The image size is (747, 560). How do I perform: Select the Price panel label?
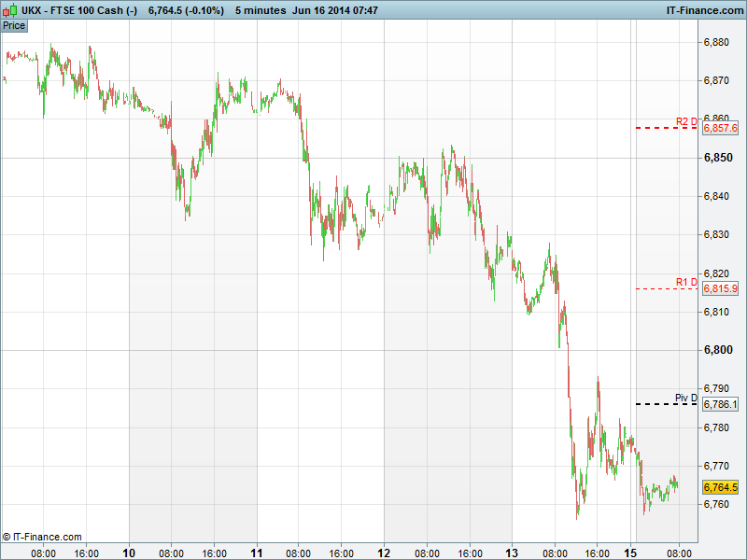click(14, 25)
